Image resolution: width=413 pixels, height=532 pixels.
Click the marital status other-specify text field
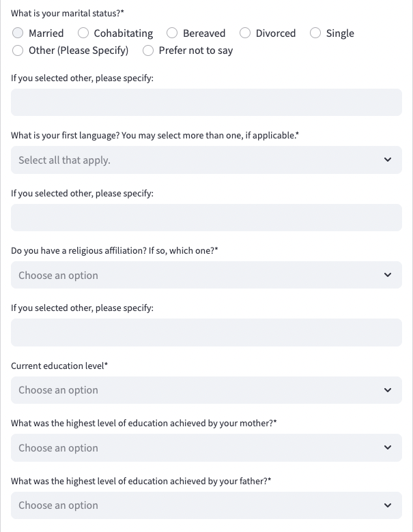[206, 103]
